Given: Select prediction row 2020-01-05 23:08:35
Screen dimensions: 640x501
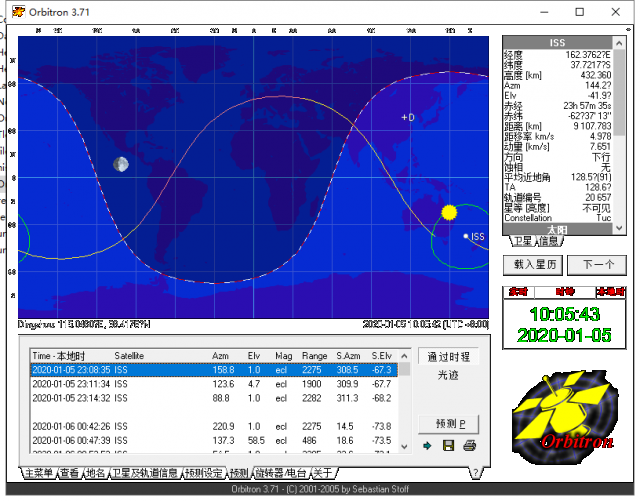Looking at the screenshot, I should (x=214, y=370).
